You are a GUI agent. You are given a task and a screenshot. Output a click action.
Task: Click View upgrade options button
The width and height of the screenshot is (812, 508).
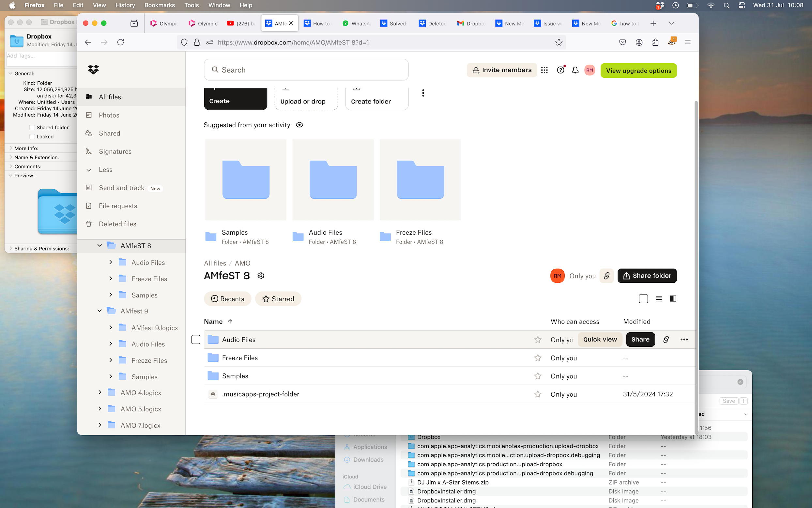click(638, 71)
